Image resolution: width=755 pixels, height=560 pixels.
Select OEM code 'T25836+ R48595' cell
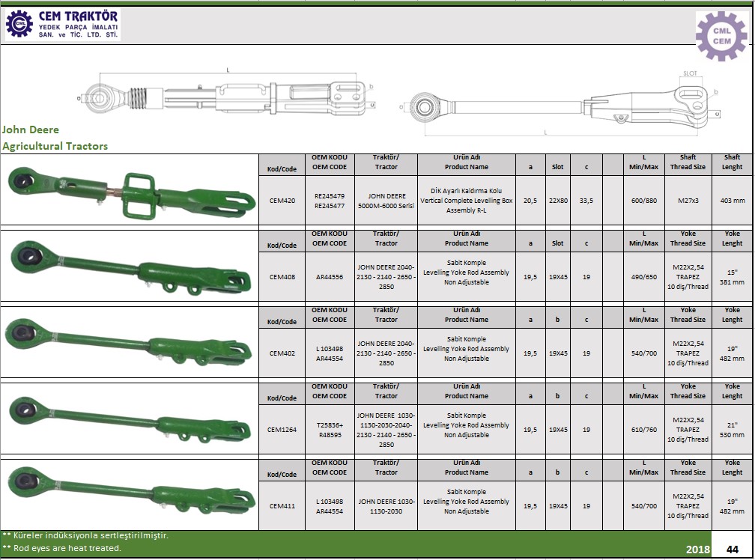(330, 430)
